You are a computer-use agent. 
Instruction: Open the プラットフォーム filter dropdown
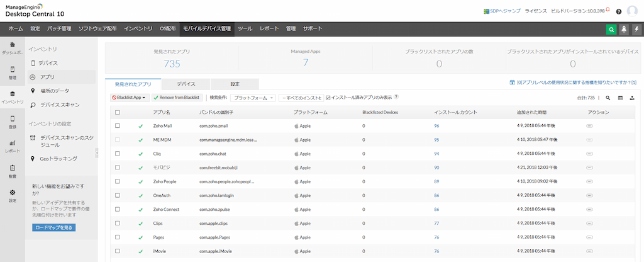(253, 98)
